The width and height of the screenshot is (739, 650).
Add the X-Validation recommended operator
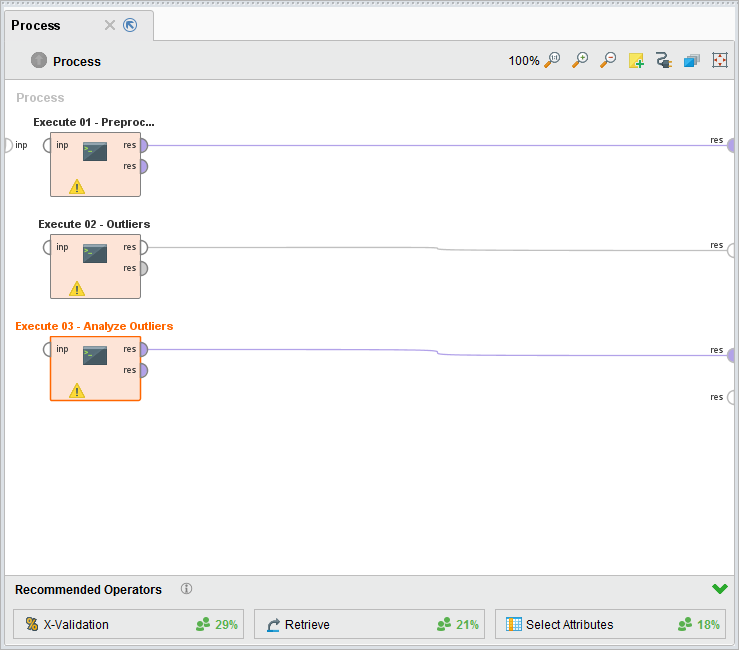[x=128, y=625]
